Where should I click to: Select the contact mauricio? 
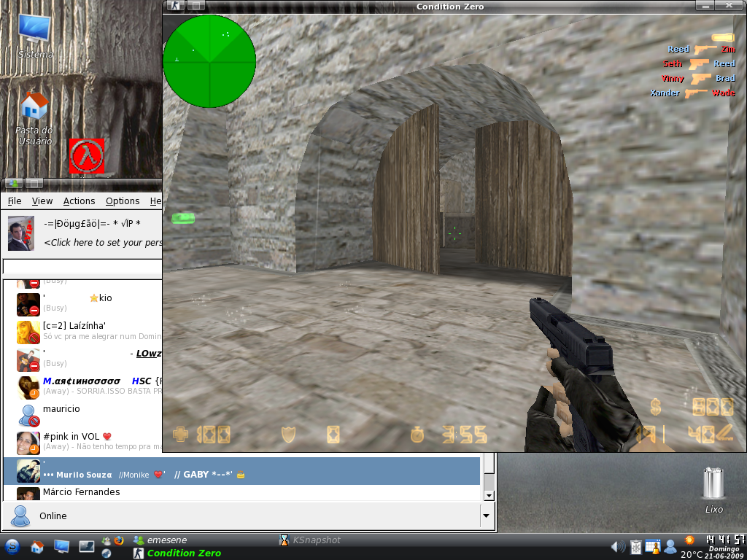[x=83, y=415]
